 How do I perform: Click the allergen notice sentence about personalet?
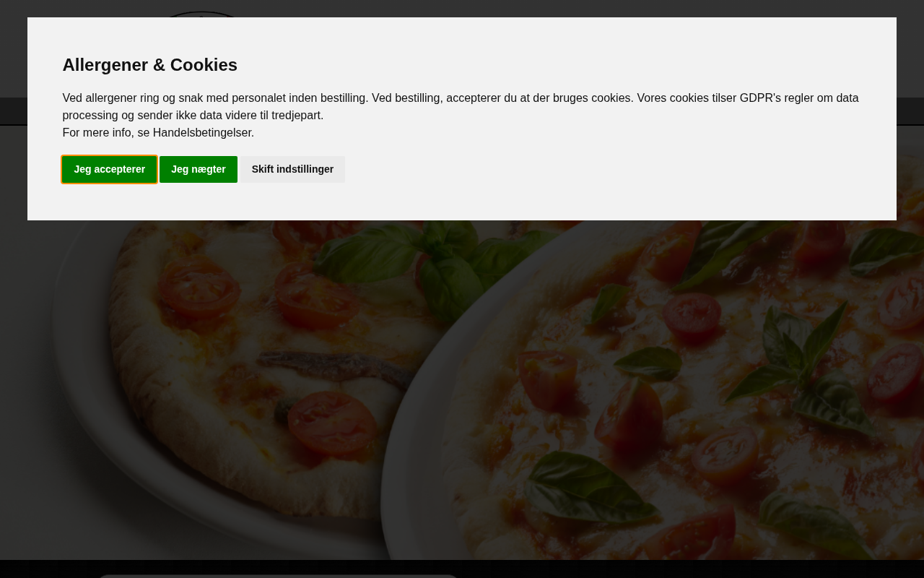[x=215, y=98]
